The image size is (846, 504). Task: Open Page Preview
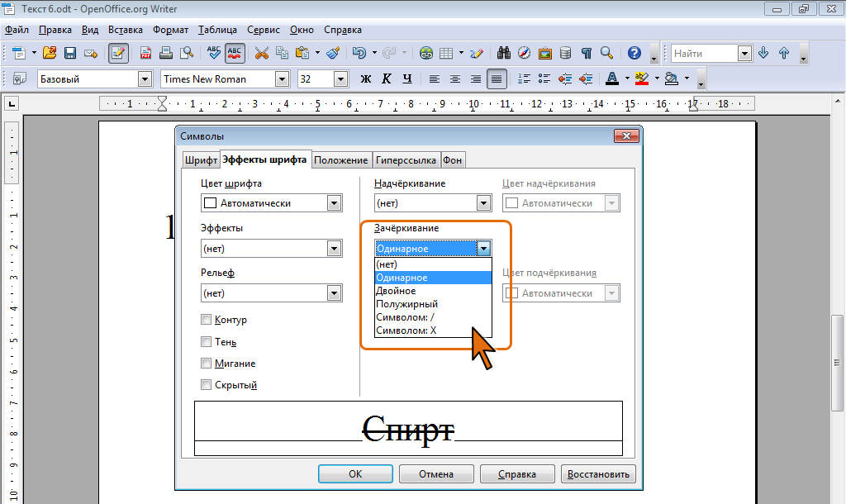click(187, 53)
